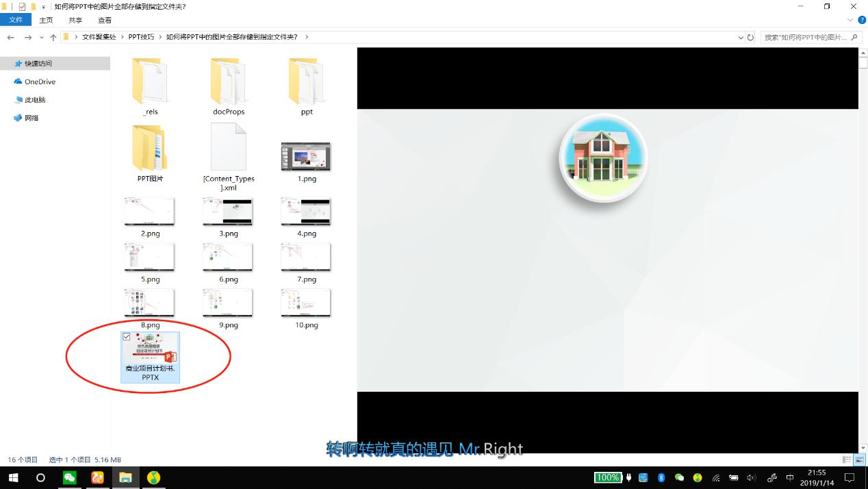Open the 查看 ribbon tab

105,20
